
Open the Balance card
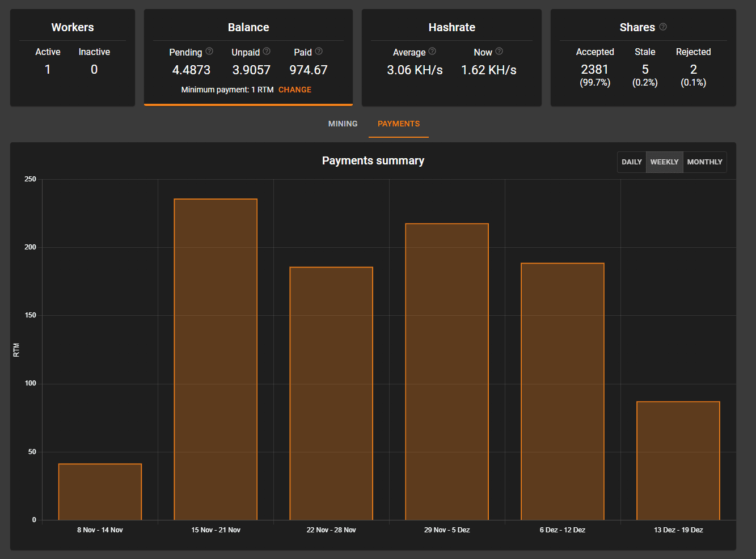pyautogui.click(x=248, y=57)
